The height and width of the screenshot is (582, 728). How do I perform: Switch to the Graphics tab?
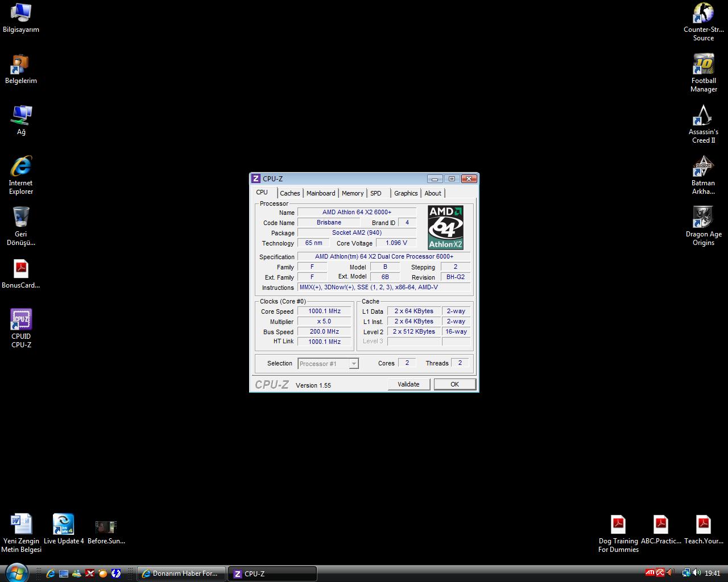406,193
